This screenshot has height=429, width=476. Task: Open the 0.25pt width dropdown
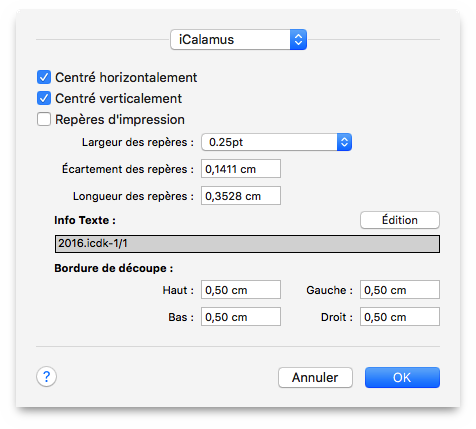tap(276, 142)
